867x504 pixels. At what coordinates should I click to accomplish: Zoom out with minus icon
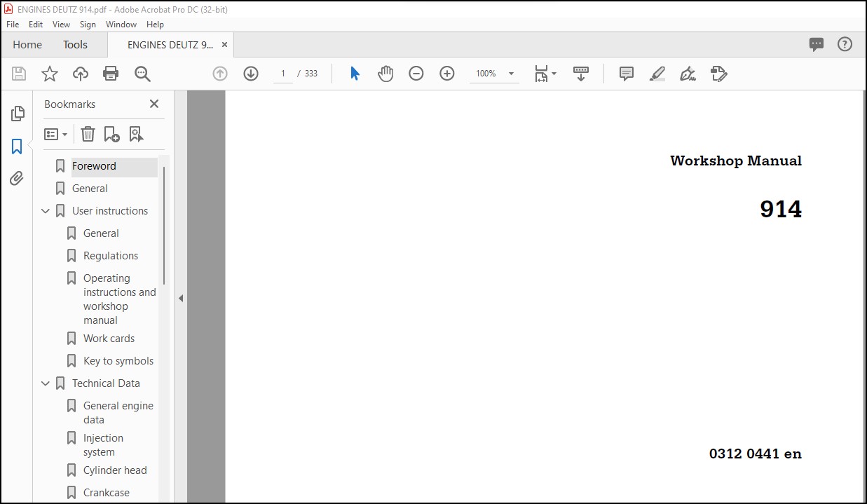pyautogui.click(x=416, y=74)
